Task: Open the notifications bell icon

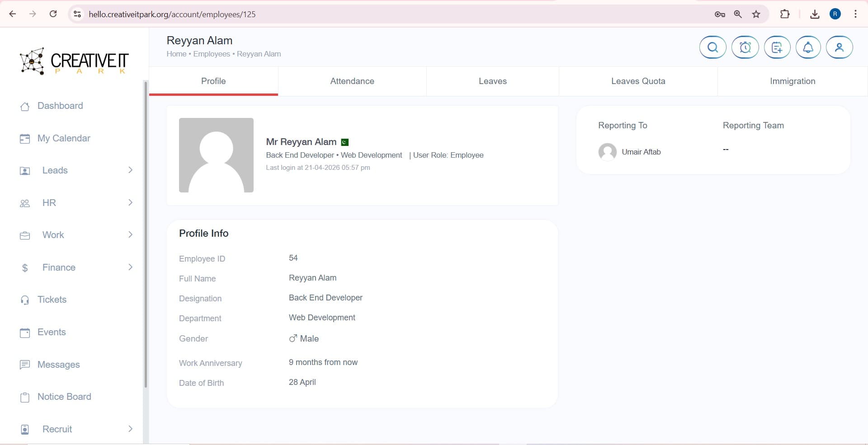Action: [x=808, y=47]
